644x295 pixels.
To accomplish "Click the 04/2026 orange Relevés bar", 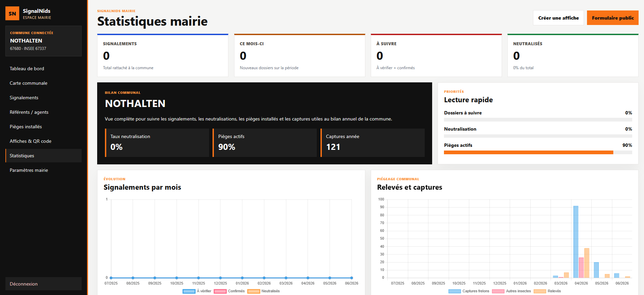I will [587, 263].
